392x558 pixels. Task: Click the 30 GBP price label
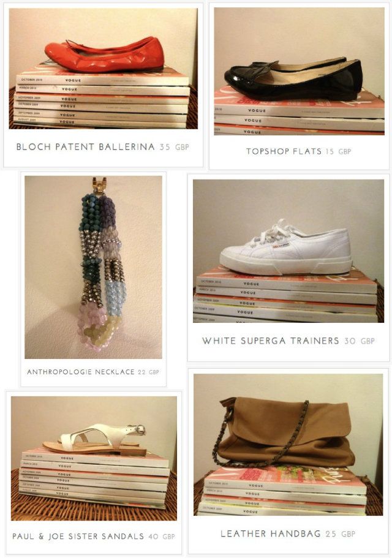[x=360, y=341]
